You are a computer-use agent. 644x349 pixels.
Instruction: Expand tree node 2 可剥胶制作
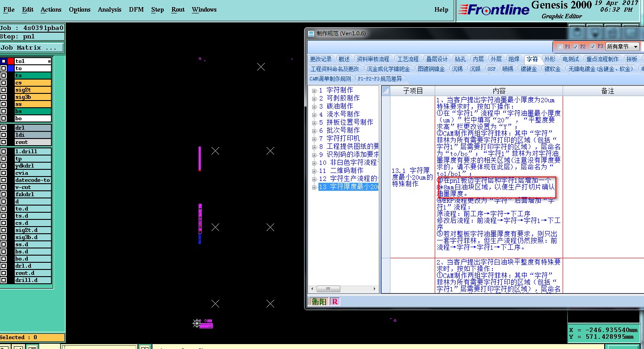[x=314, y=98]
